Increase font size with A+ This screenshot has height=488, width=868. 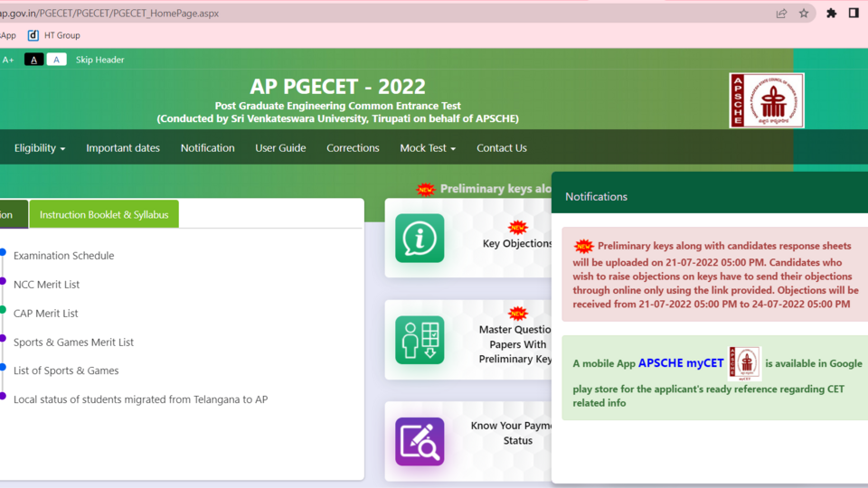[8, 60]
